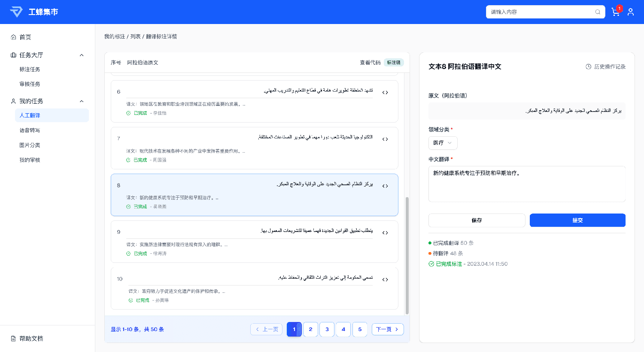Image resolution: width=644 pixels, height=352 pixels.
Task: Click the user account icon
Action: [631, 12]
